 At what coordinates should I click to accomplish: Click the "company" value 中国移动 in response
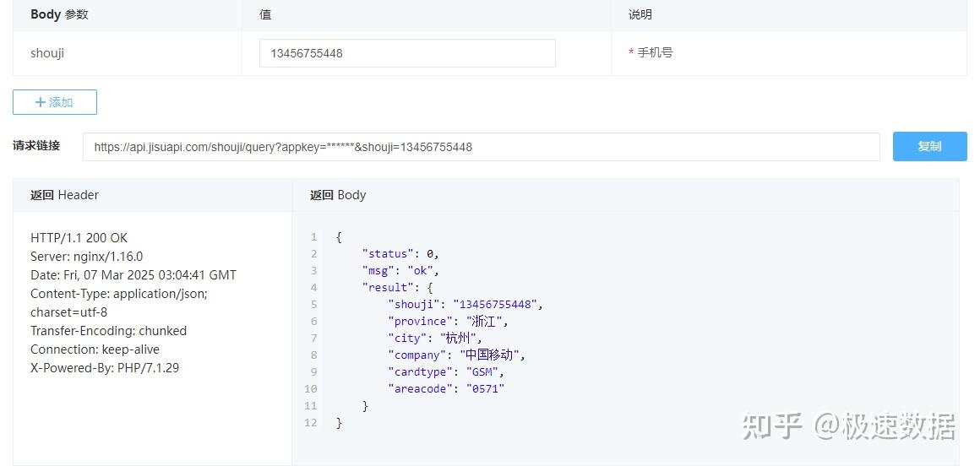coord(498,355)
